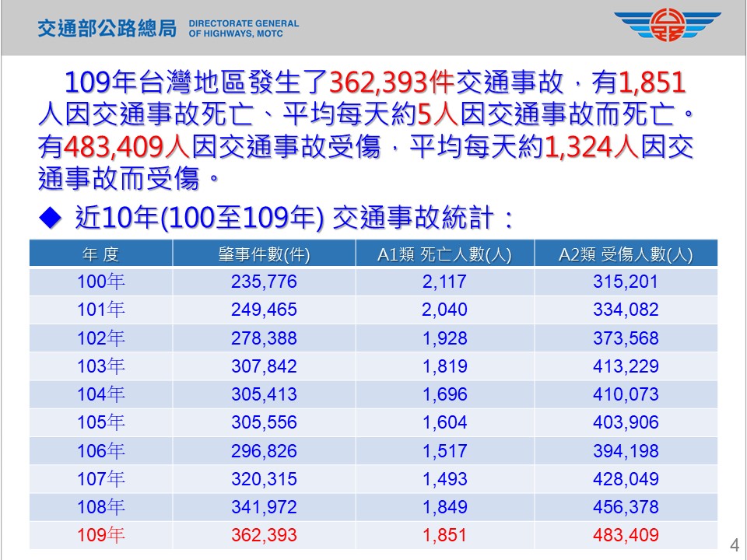
Task: Select the 肇事件數(件) column header
Action: click(x=264, y=254)
